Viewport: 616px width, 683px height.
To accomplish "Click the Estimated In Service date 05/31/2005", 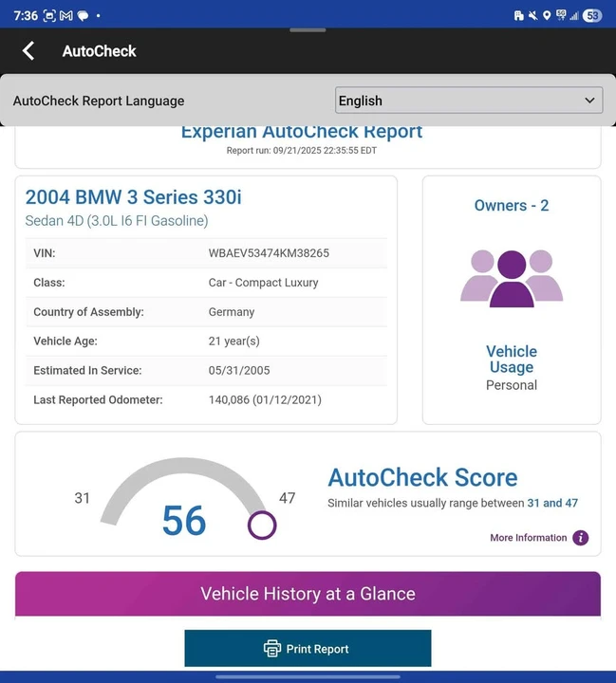I will [239, 370].
